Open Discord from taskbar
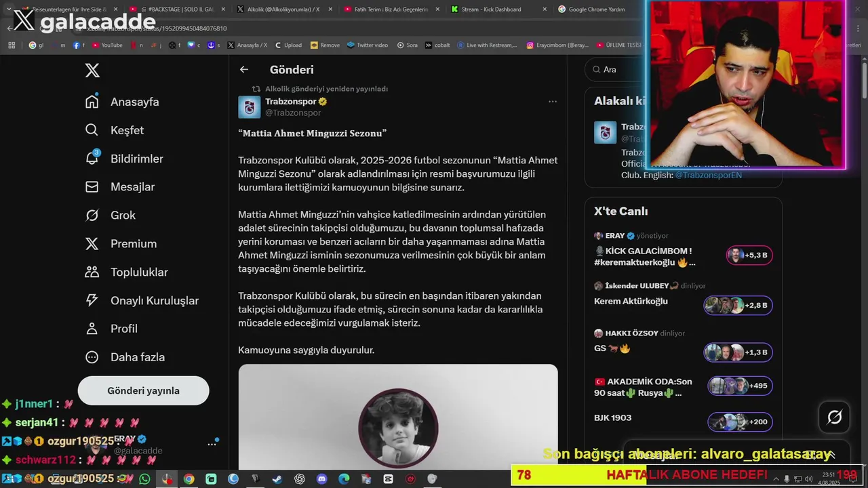 321,479
